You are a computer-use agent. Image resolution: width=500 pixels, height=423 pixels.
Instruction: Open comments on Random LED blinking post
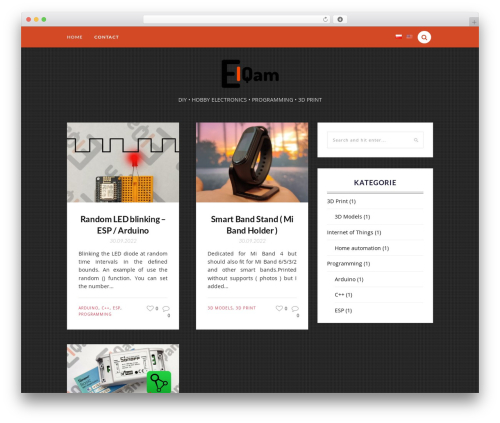pyautogui.click(x=166, y=309)
